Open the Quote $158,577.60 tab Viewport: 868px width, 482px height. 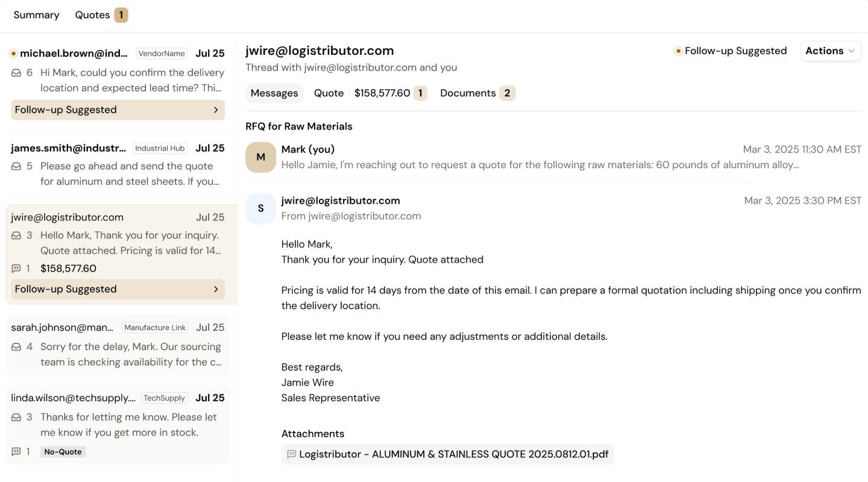tap(370, 93)
